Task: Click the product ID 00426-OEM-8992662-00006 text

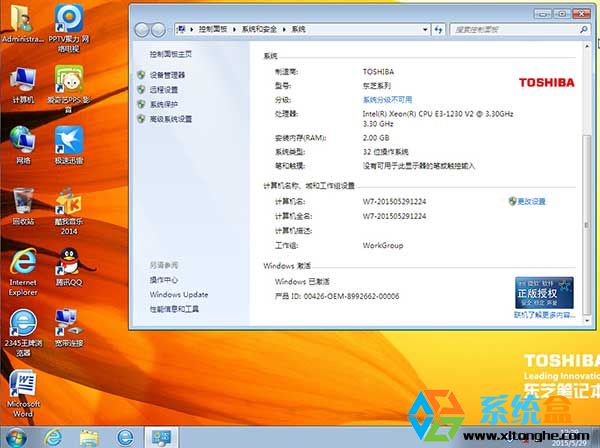Action: (351, 296)
